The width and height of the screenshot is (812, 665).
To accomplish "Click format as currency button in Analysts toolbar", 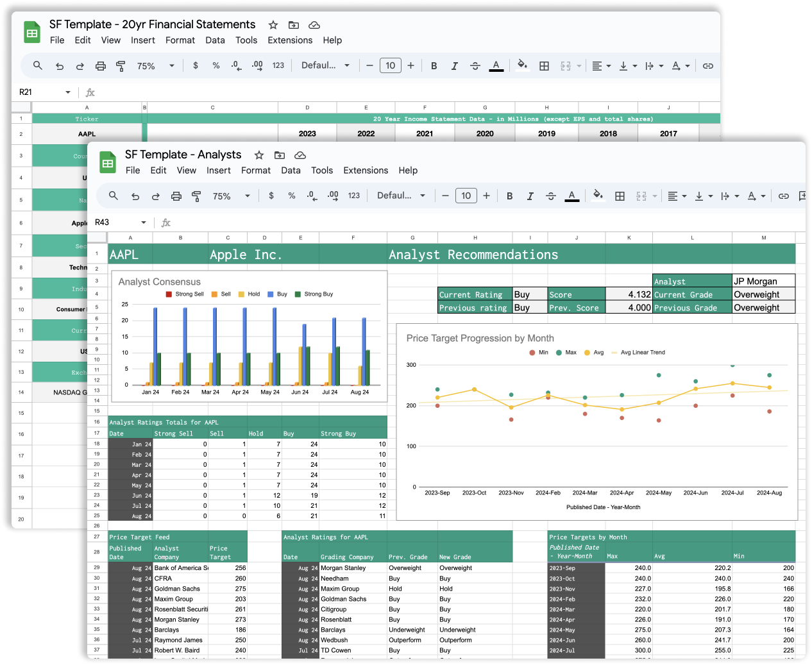I will coord(271,196).
